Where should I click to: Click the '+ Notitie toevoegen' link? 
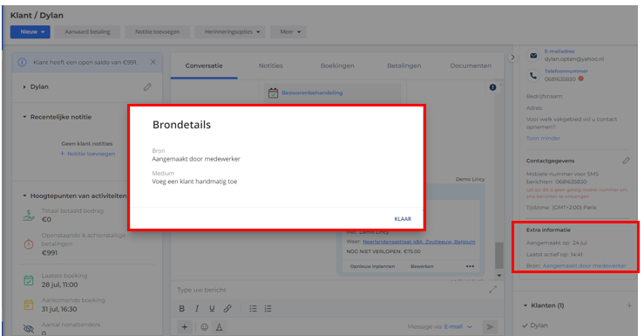[x=87, y=154]
